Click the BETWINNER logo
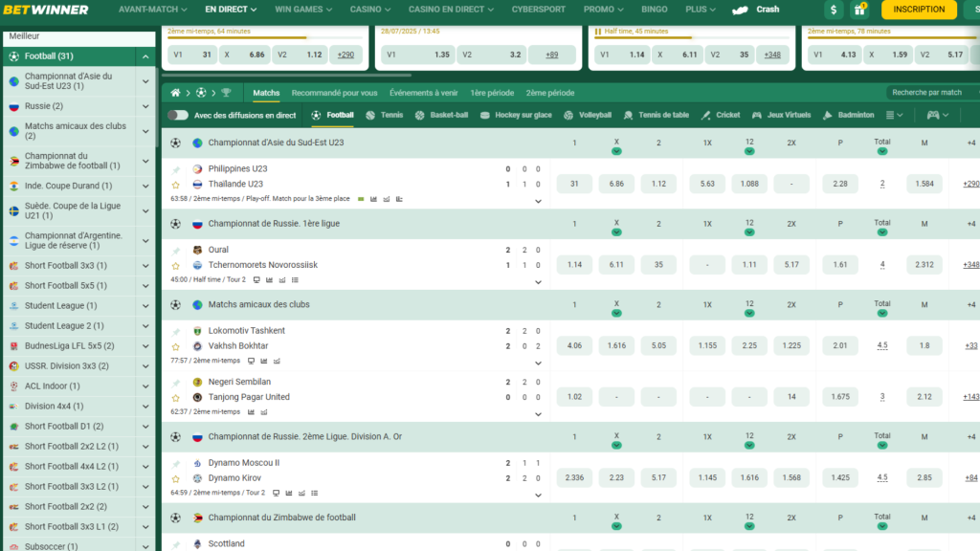980x551 pixels. (46, 10)
